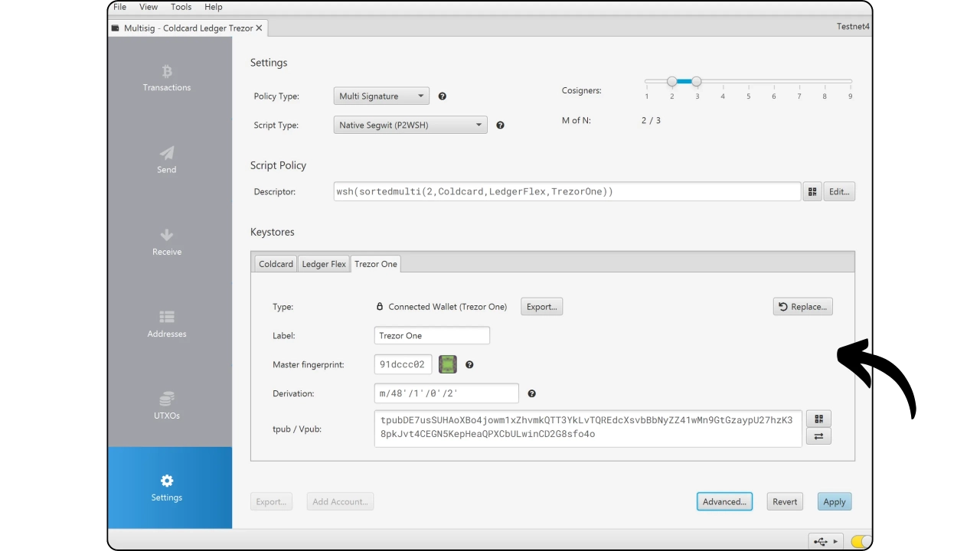The width and height of the screenshot is (980, 551).
Task: Close the Multisig wallet tab
Action: (x=259, y=28)
